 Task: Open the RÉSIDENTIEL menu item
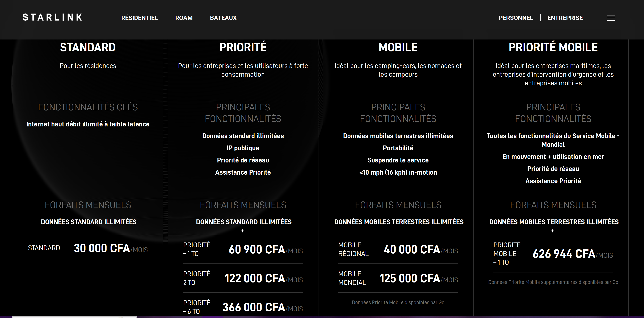[140, 18]
